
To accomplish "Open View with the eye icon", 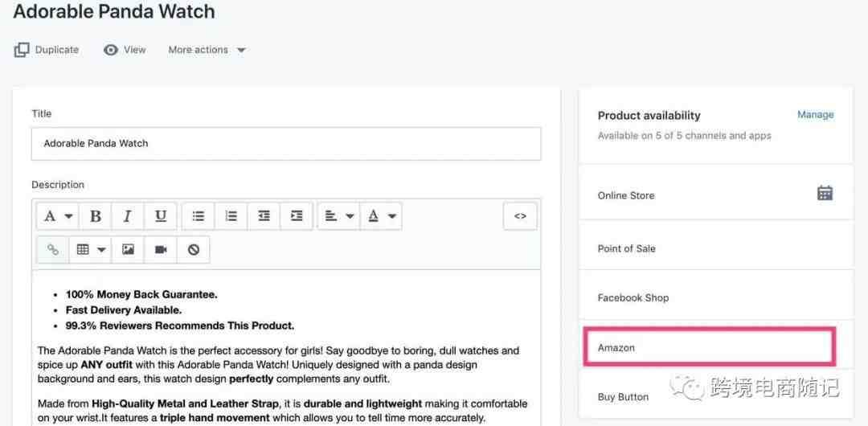I will (125, 50).
